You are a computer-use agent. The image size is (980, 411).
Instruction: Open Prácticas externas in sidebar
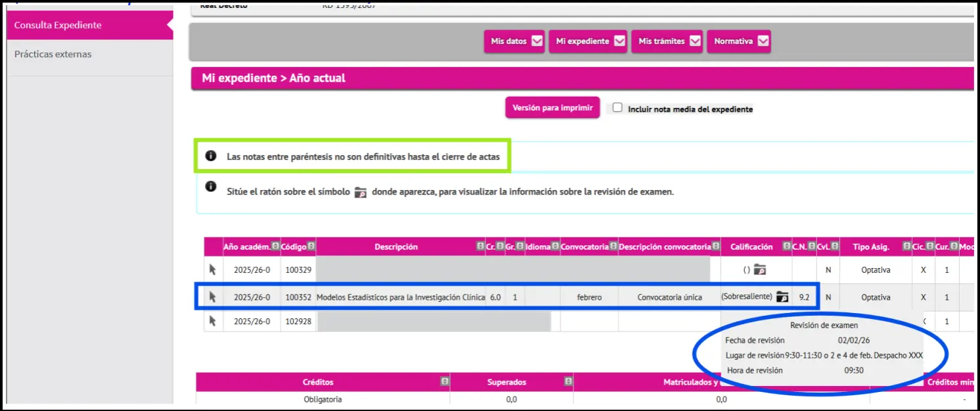coord(53,54)
